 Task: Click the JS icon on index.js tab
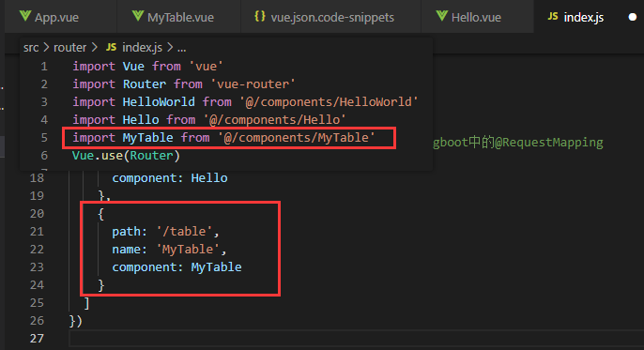(x=553, y=16)
